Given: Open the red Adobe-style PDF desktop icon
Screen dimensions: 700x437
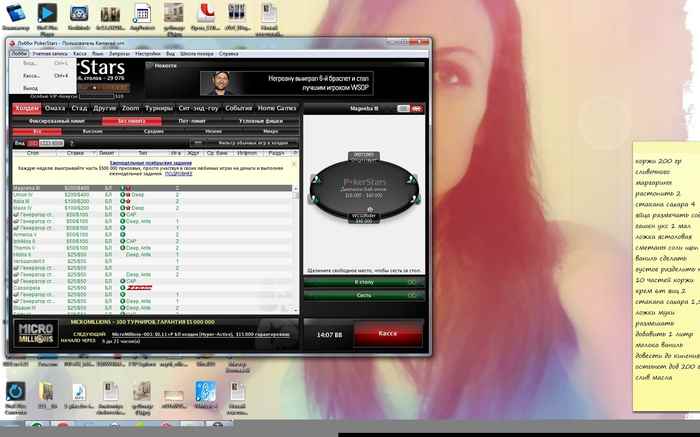Looking at the screenshot, I should pos(206,13).
